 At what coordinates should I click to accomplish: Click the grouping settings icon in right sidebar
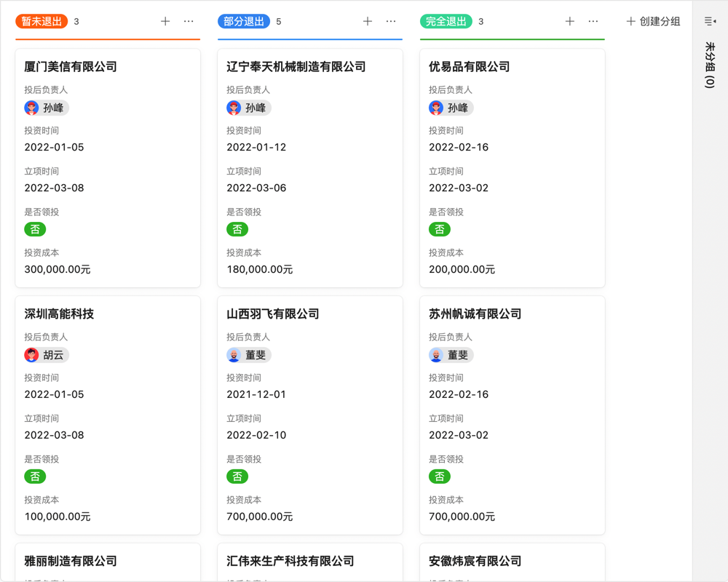(710, 20)
